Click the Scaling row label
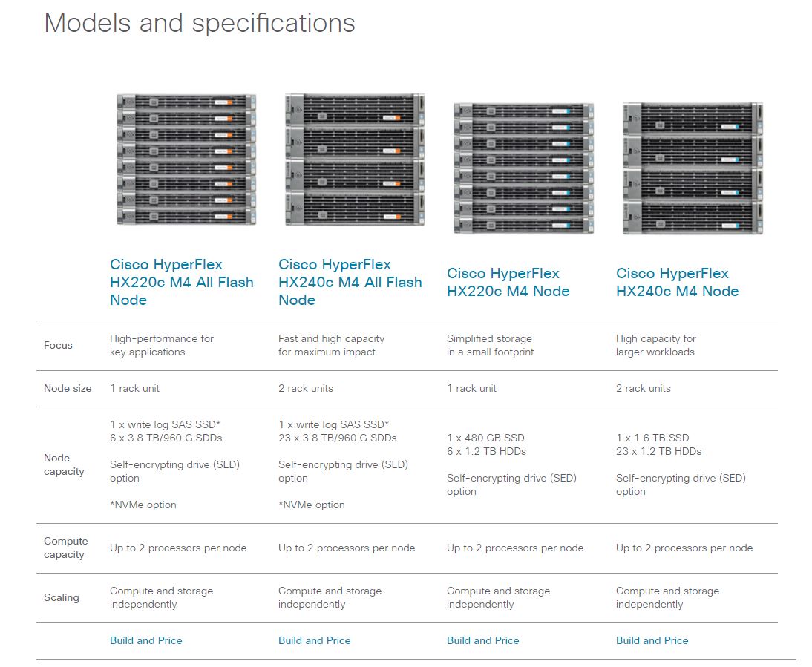Image resolution: width=812 pixels, height=667 pixels. click(61, 597)
